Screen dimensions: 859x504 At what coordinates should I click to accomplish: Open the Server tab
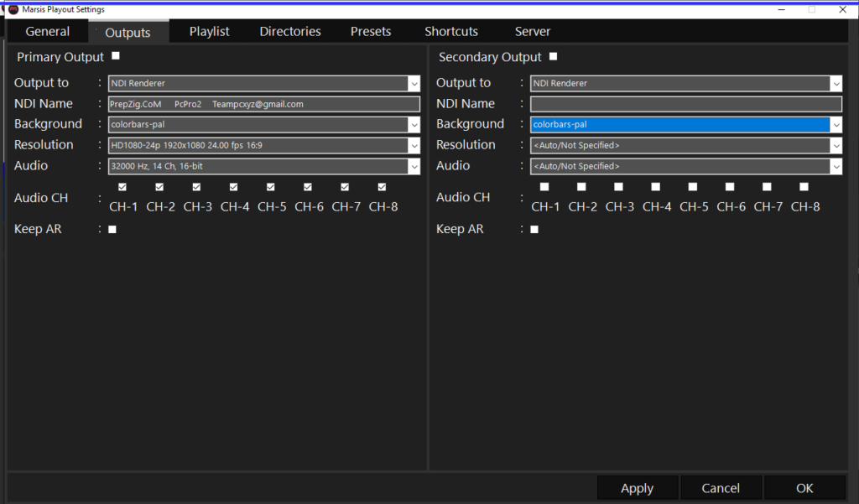[533, 31]
